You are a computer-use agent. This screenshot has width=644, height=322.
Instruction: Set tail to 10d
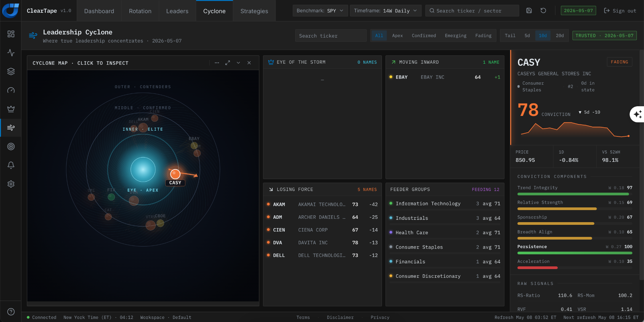point(543,36)
